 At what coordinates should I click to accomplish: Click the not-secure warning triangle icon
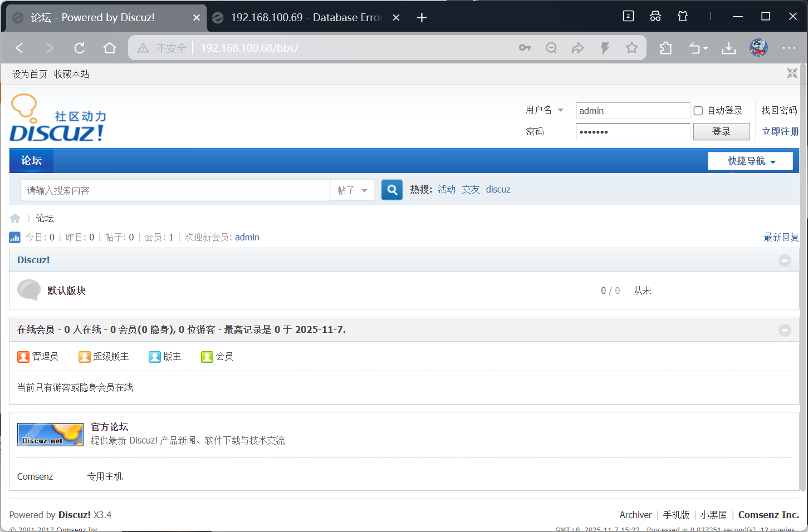143,48
